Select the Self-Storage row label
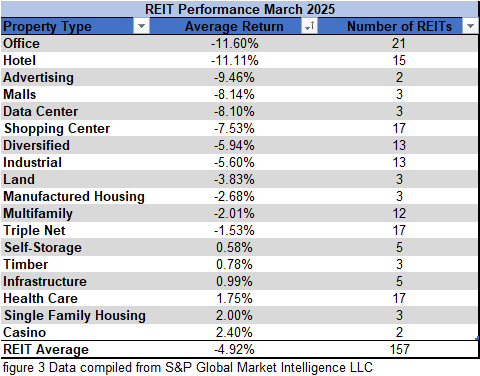 [43, 248]
